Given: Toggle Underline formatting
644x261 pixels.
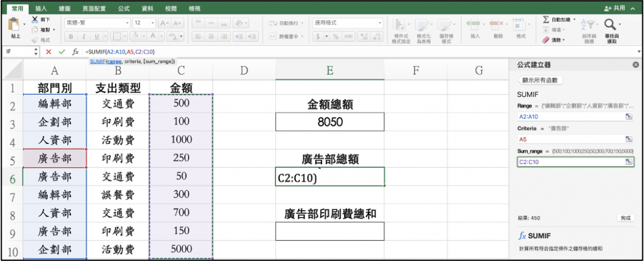Looking at the screenshot, I should click(x=96, y=36).
